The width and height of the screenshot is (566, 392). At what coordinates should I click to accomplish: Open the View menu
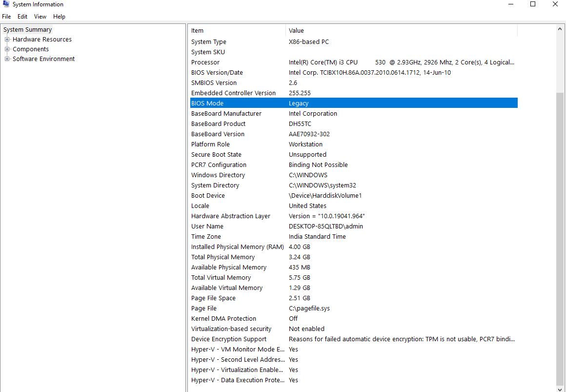click(x=40, y=16)
